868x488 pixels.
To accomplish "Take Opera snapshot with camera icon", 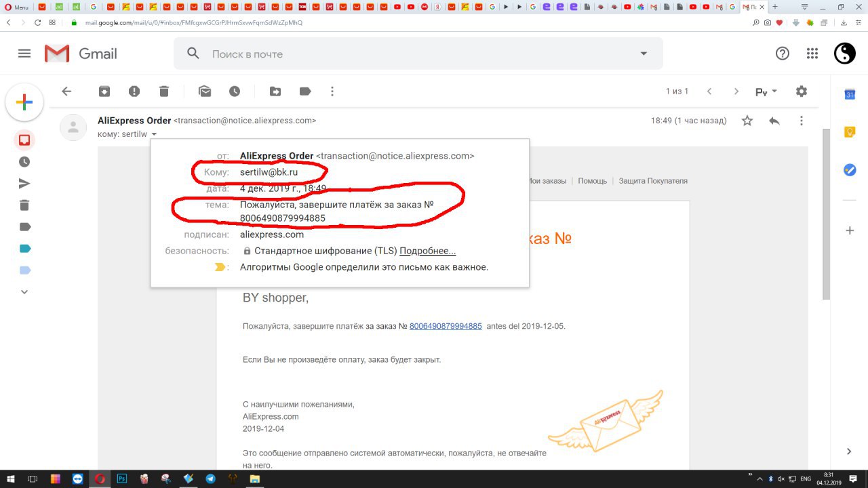I will click(x=768, y=22).
